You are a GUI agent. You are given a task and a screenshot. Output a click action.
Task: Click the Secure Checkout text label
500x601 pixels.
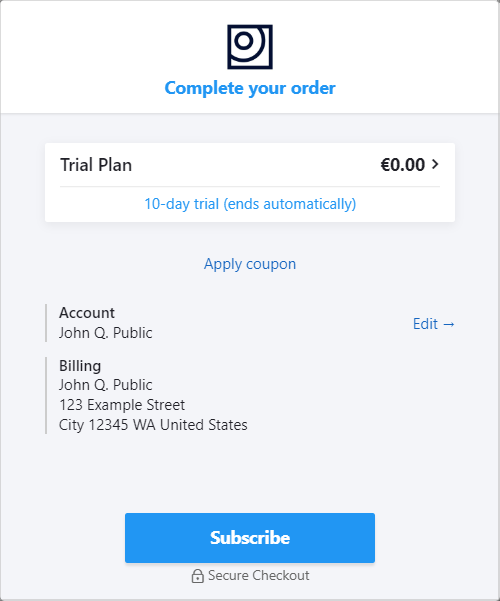258,576
